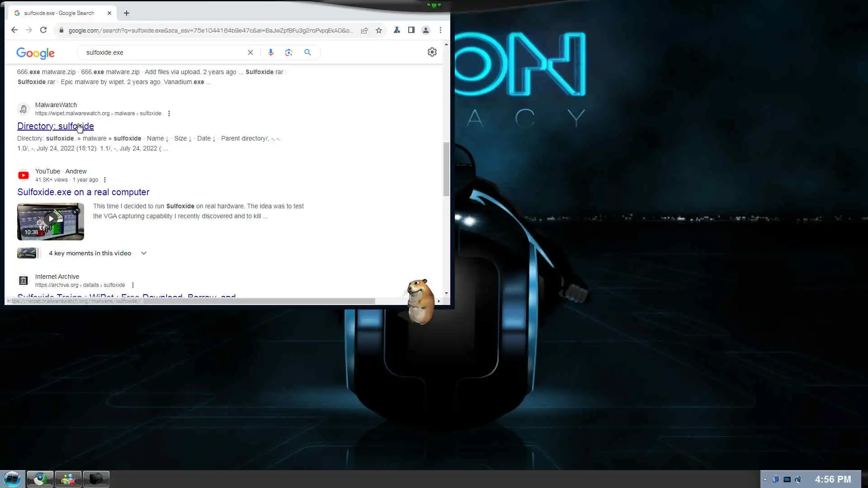
Task: Toggle the Chrome side panel
Action: click(x=411, y=30)
